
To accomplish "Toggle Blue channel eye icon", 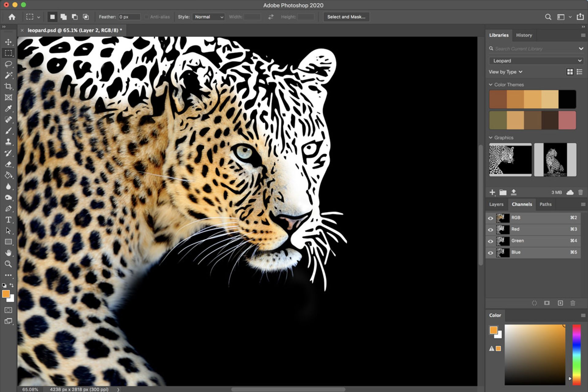I will coord(490,253).
